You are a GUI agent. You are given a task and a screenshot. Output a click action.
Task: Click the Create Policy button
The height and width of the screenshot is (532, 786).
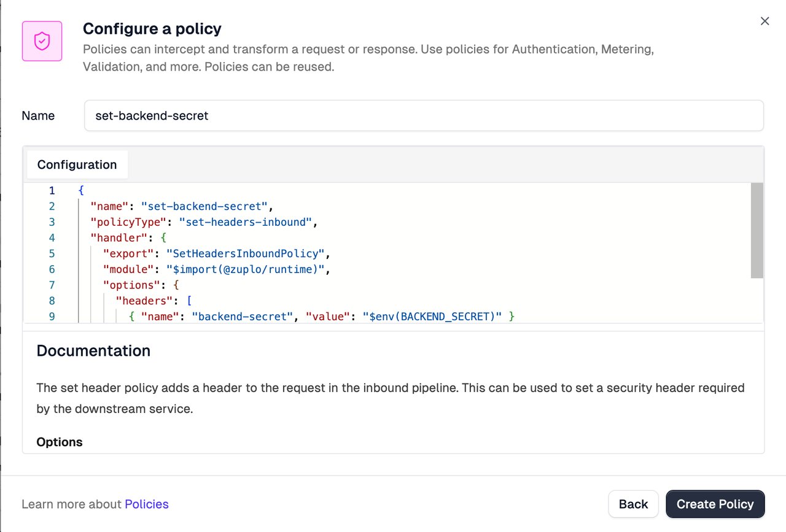tap(715, 504)
